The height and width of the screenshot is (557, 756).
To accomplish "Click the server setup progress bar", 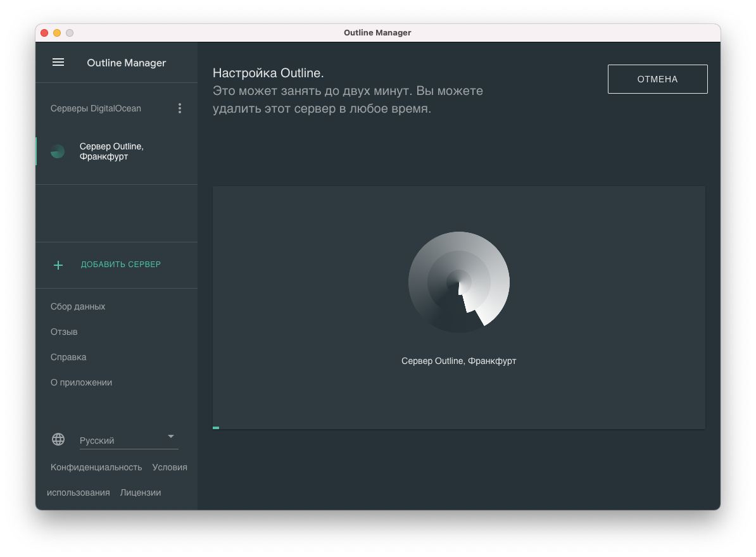I will click(x=459, y=428).
